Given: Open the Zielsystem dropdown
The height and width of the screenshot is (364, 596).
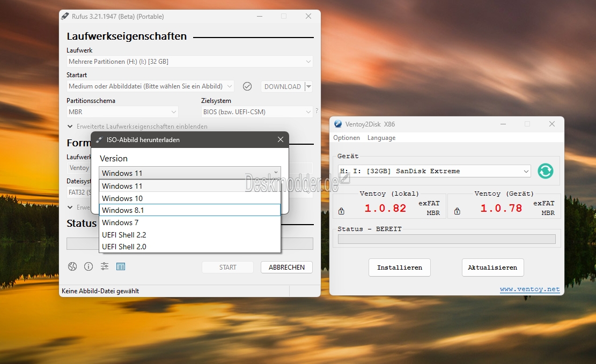Looking at the screenshot, I should click(257, 112).
